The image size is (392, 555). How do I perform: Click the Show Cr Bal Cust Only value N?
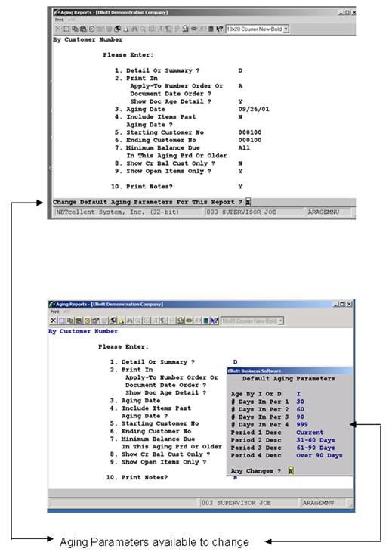click(240, 163)
